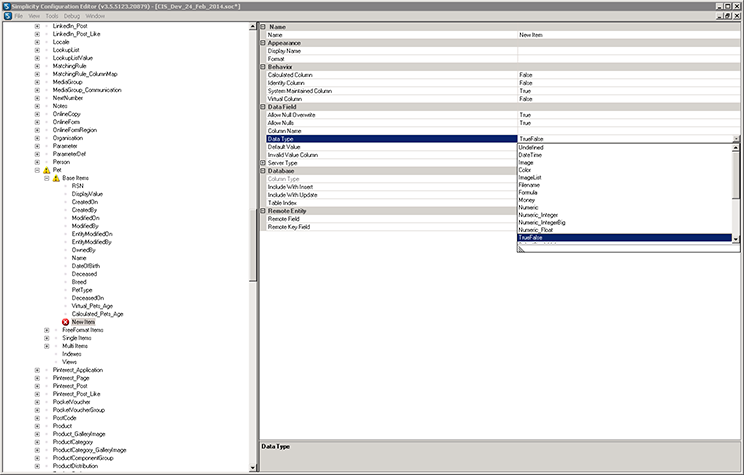Collapse the Data Field property section
Screen dimensions: 744x475
tap(263, 107)
